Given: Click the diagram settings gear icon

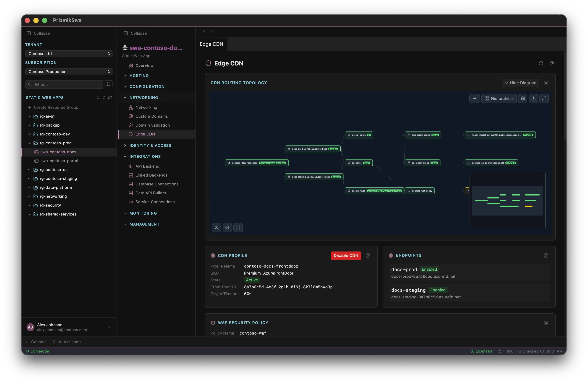Looking at the screenshot, I should pos(523,98).
